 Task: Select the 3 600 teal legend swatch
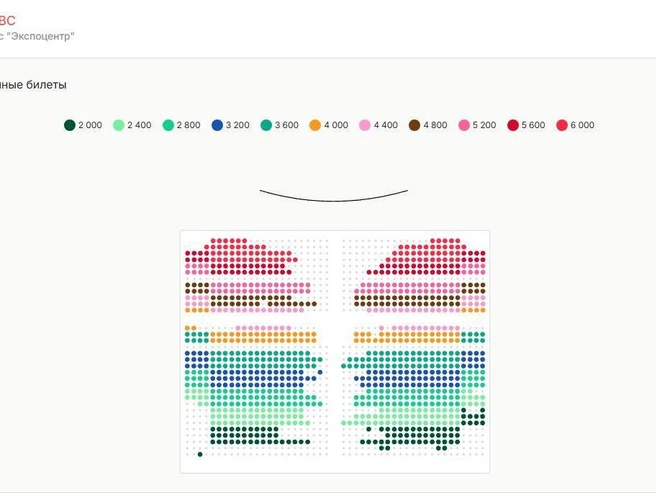pos(266,125)
